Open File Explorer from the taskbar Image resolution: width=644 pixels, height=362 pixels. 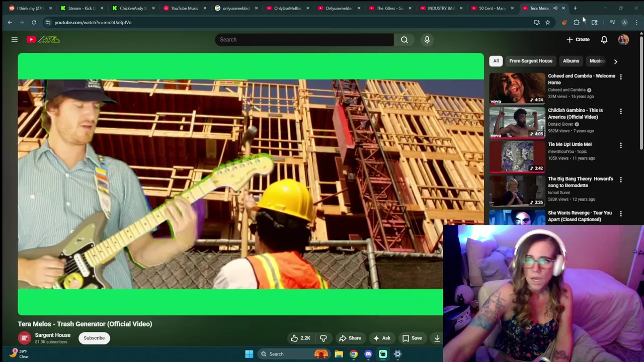coord(339,354)
